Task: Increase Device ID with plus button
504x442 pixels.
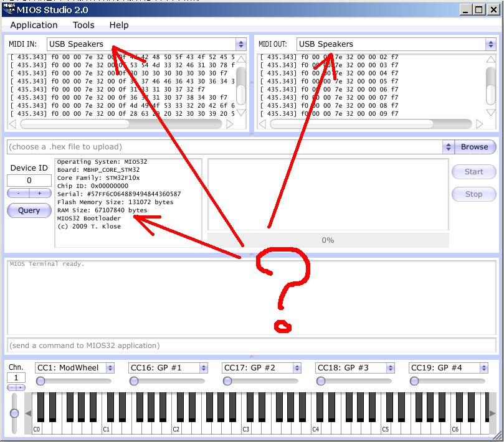Action: tap(40, 193)
